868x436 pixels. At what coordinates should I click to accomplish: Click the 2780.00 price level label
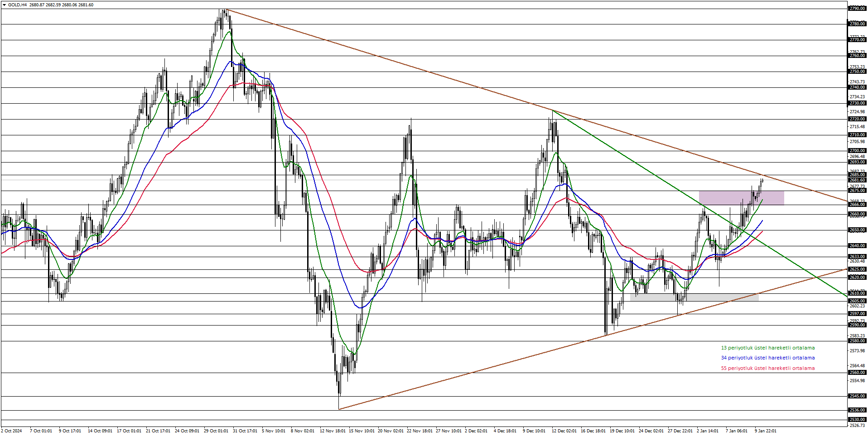(857, 24)
